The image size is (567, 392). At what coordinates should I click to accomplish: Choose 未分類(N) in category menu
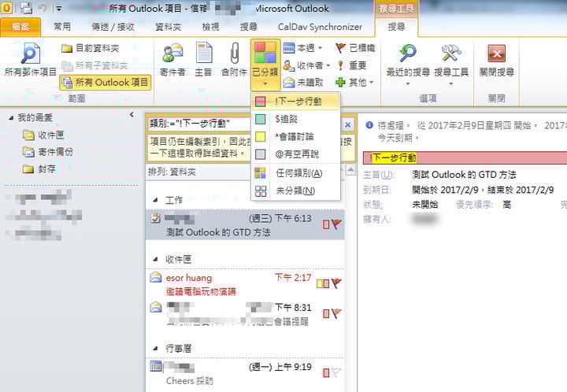(x=296, y=190)
